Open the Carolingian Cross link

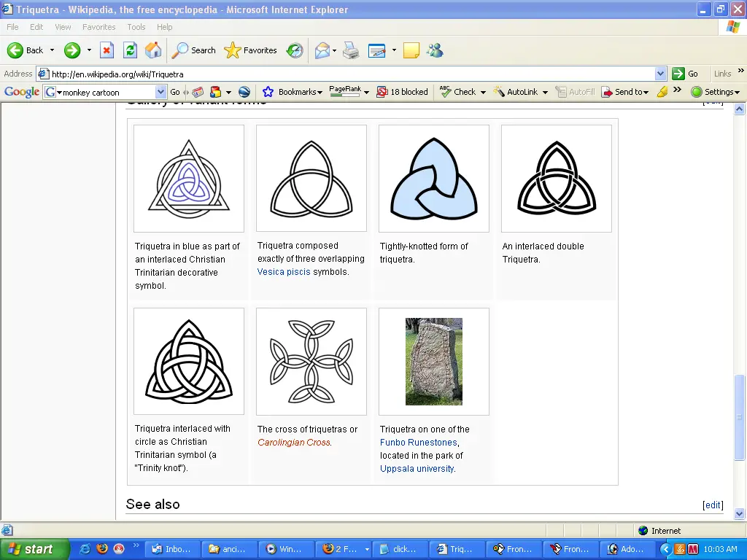pos(294,443)
